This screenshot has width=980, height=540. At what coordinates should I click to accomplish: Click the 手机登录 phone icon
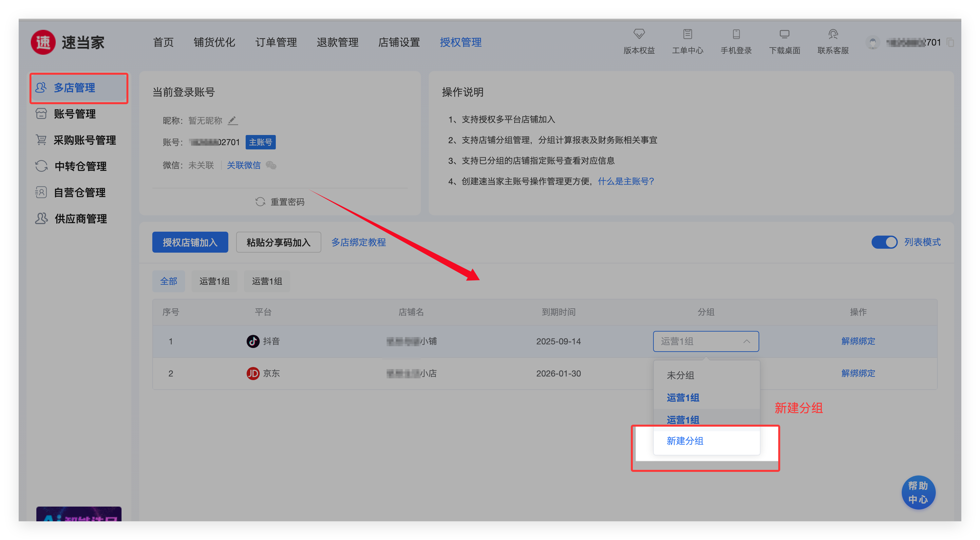[x=736, y=34]
